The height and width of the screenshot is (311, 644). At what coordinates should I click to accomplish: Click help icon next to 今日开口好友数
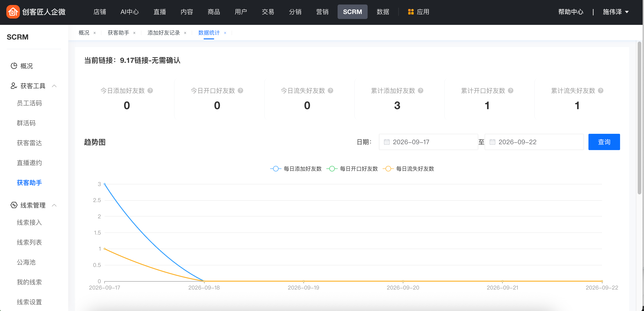coord(240,91)
